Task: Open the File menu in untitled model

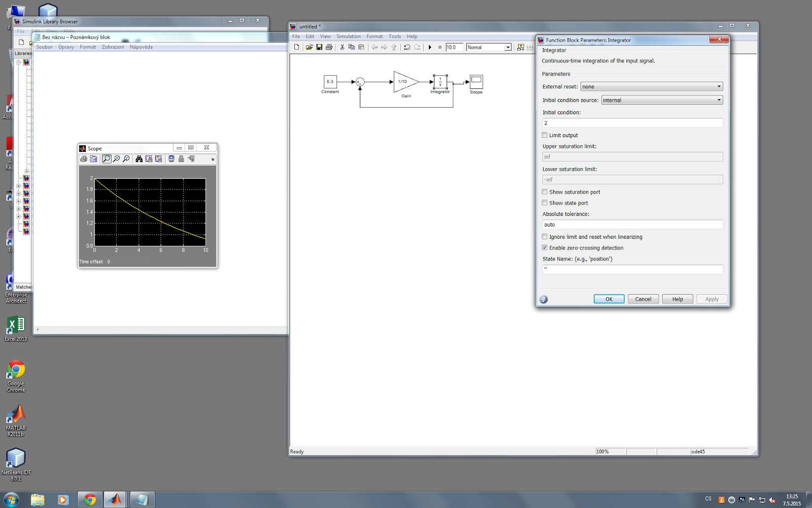Action: (296, 37)
